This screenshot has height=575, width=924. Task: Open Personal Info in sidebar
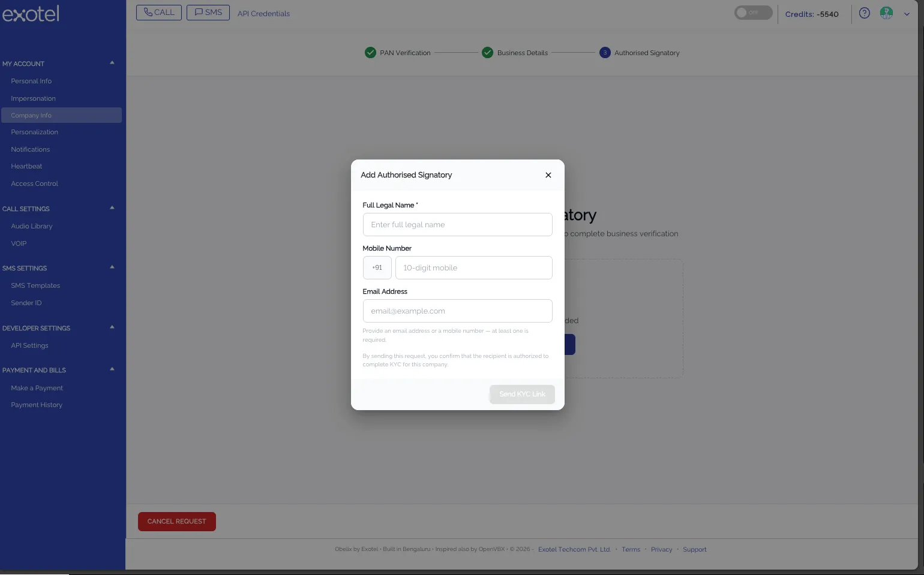(31, 81)
